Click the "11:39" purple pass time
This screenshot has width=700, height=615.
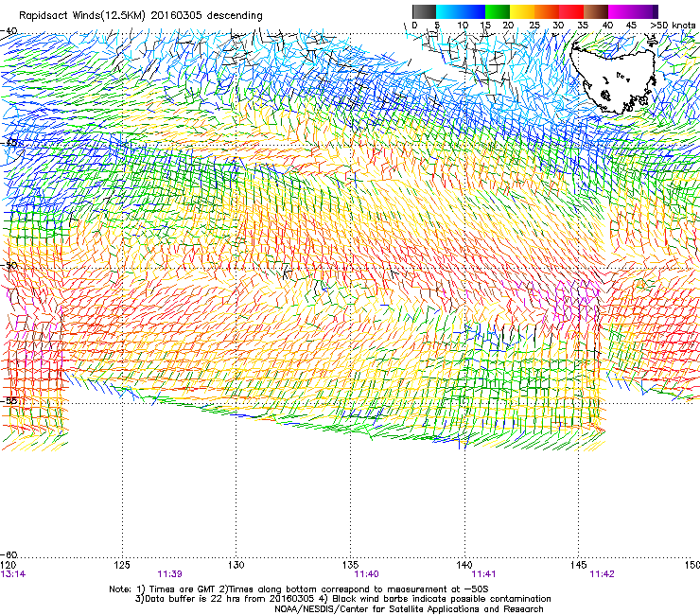click(x=169, y=574)
